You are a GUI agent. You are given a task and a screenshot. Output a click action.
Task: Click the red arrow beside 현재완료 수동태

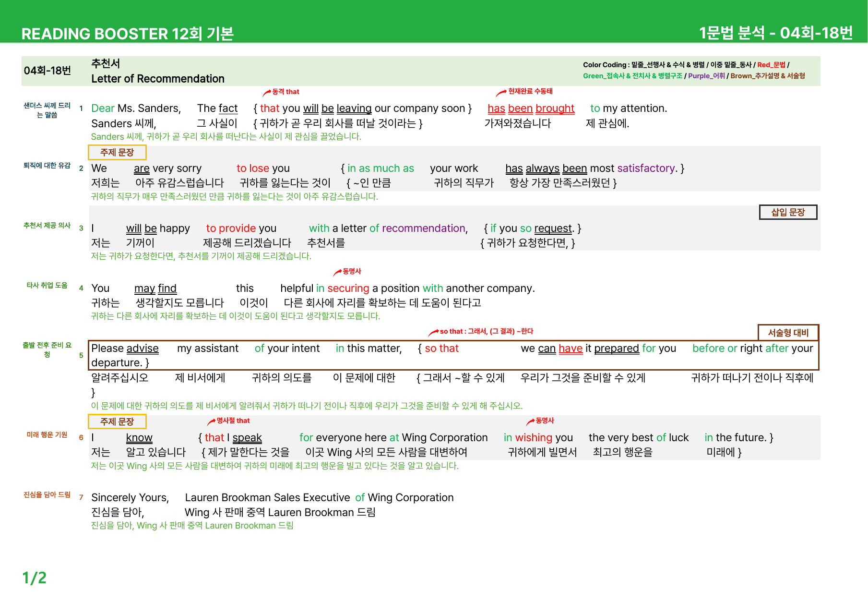pos(501,92)
